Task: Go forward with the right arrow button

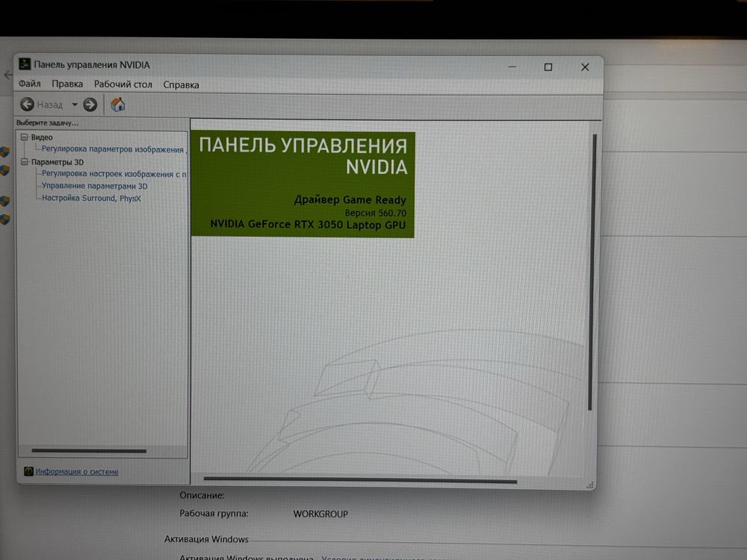Action: pos(90,105)
